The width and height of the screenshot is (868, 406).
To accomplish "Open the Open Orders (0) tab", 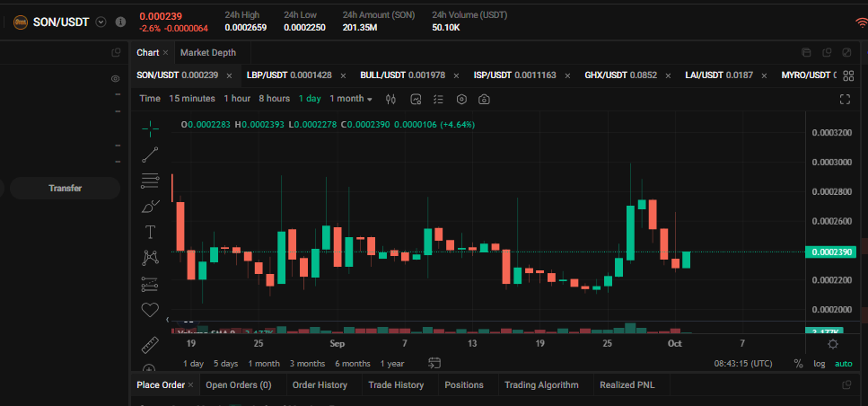I will coord(239,385).
